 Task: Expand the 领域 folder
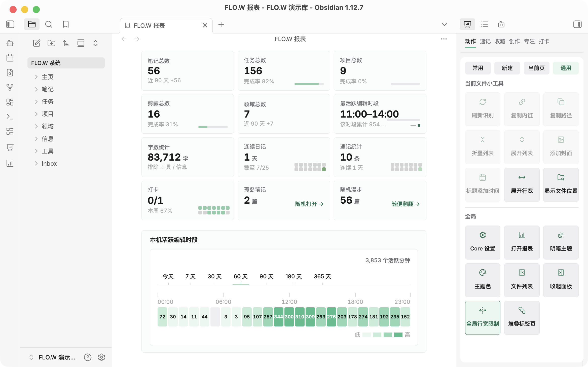[36, 126]
